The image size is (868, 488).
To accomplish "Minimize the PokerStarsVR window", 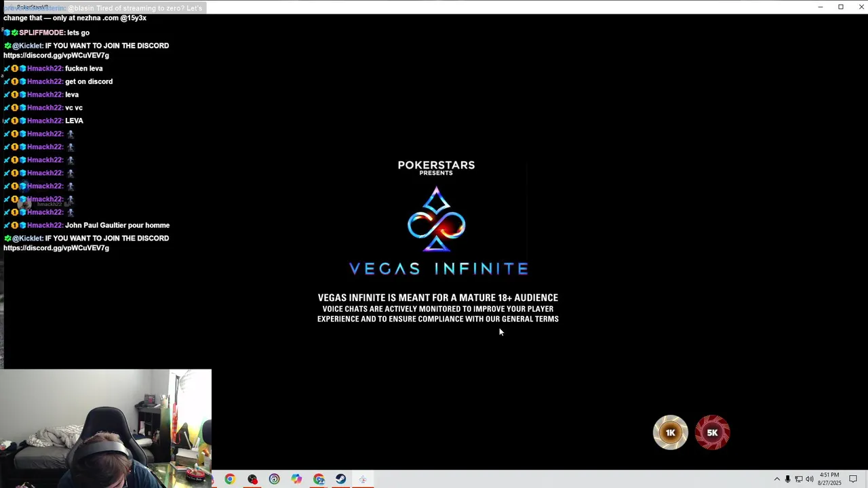I will 821,7.
